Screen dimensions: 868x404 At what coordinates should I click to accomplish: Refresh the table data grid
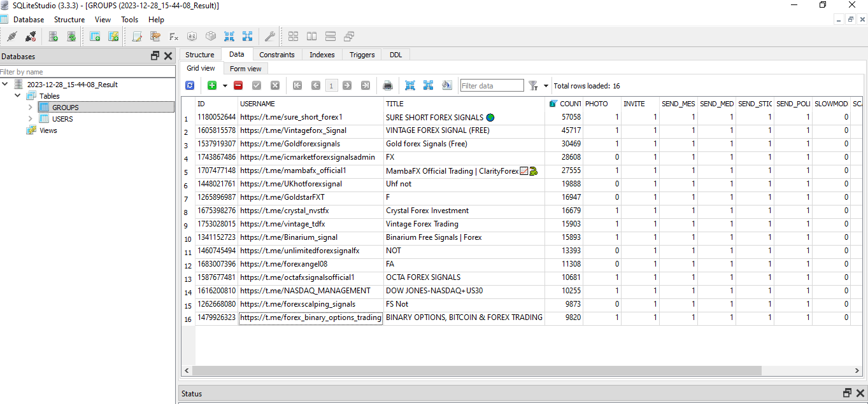point(190,85)
